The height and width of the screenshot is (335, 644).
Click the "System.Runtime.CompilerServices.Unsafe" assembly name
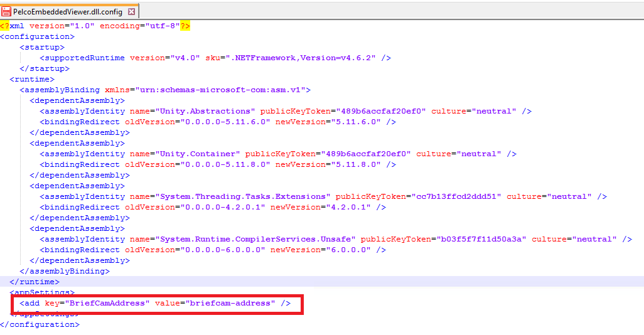tap(255, 239)
